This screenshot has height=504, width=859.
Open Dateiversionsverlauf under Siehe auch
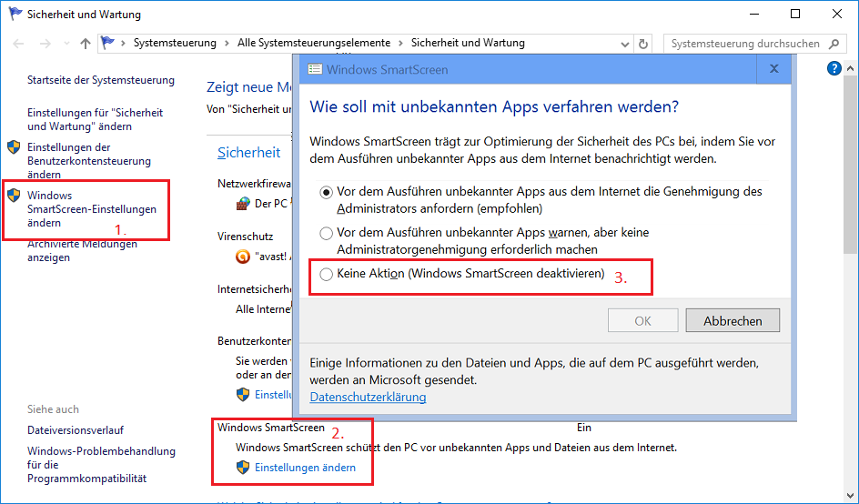coord(76,430)
